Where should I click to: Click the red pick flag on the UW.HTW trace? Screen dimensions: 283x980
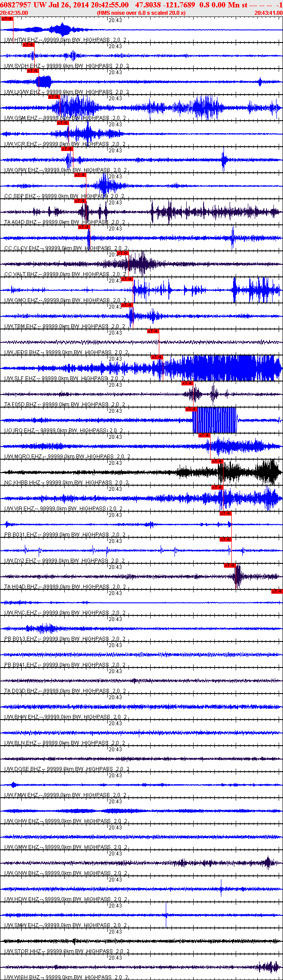[x=7, y=19]
